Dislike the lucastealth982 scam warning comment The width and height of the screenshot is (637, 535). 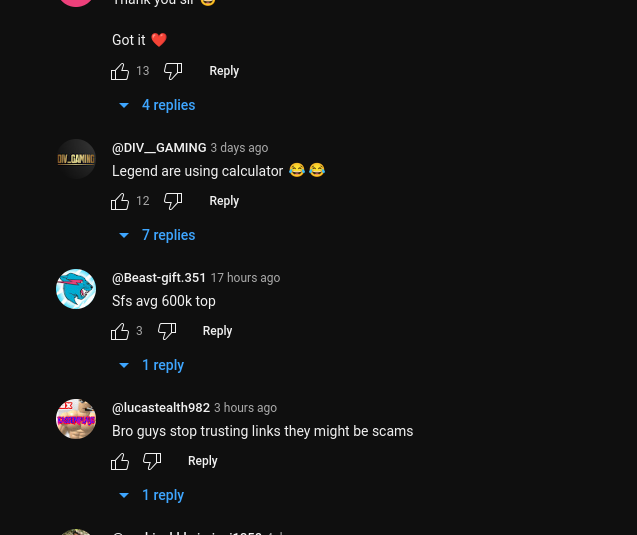click(x=152, y=461)
